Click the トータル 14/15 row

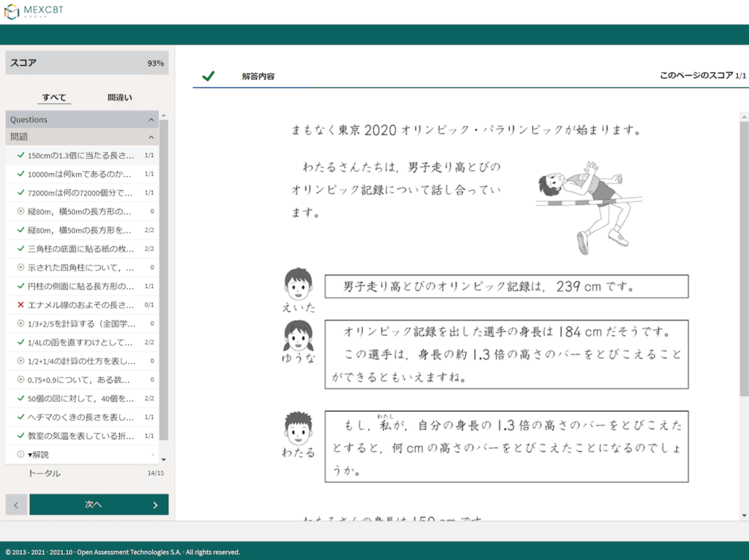coord(87,473)
